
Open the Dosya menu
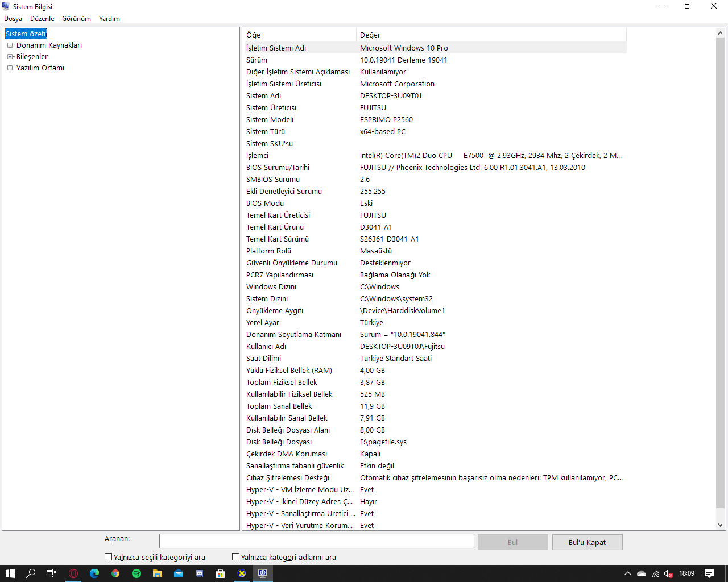pyautogui.click(x=13, y=19)
